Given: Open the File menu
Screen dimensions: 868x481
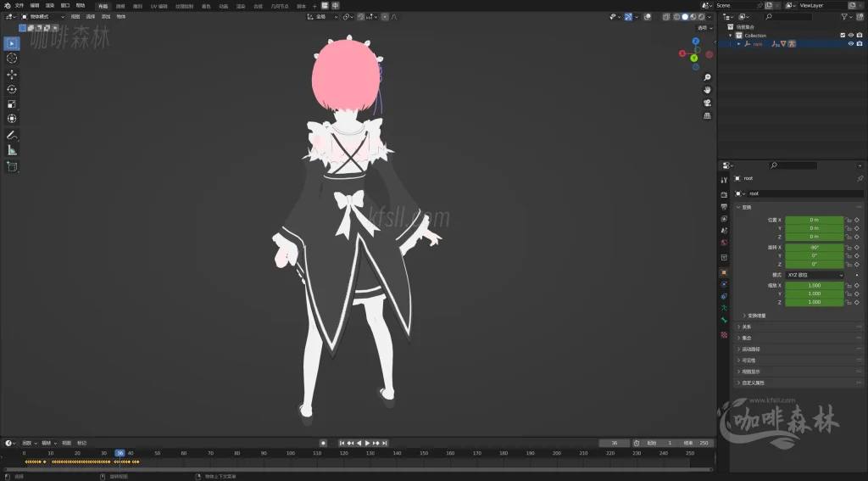Looking at the screenshot, I should (x=19, y=6).
